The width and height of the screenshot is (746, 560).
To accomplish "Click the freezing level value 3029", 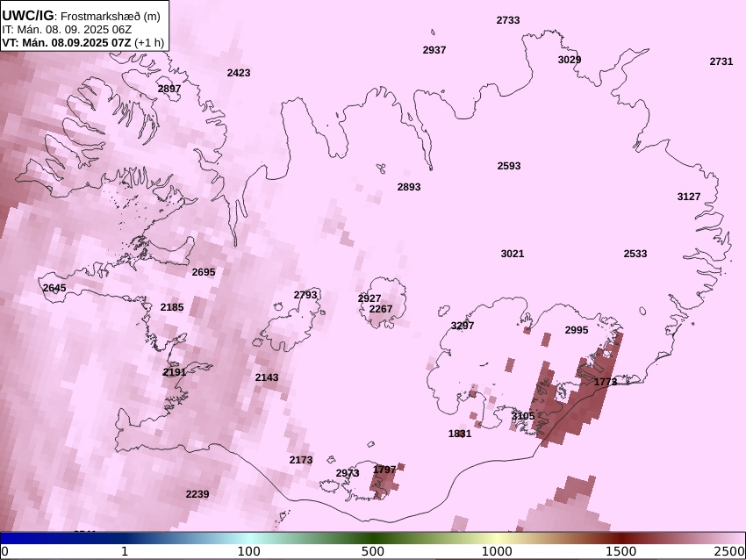I will (570, 60).
